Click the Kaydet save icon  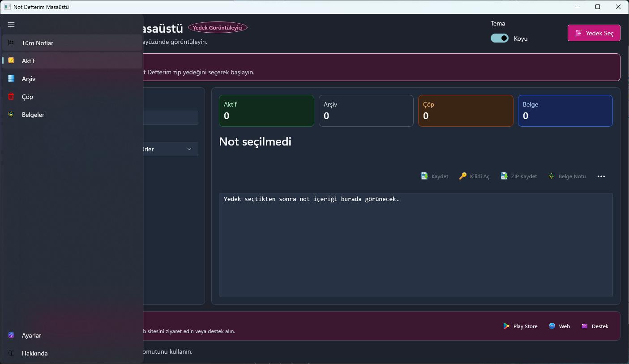click(424, 176)
